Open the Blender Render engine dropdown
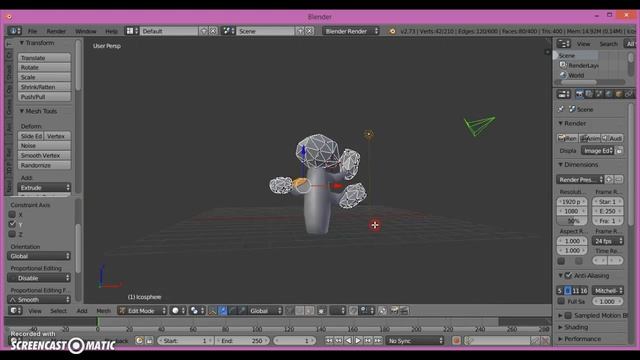This screenshot has width=640, height=360. [351, 31]
